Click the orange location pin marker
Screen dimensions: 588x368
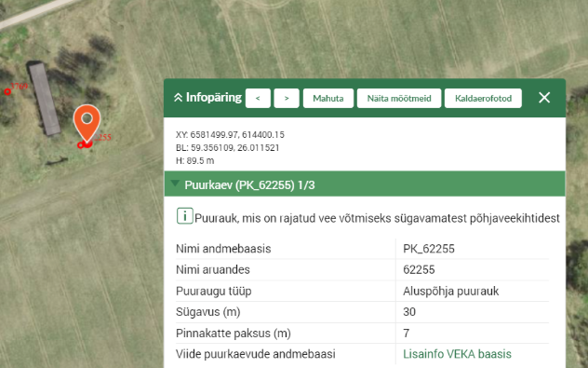[87, 123]
